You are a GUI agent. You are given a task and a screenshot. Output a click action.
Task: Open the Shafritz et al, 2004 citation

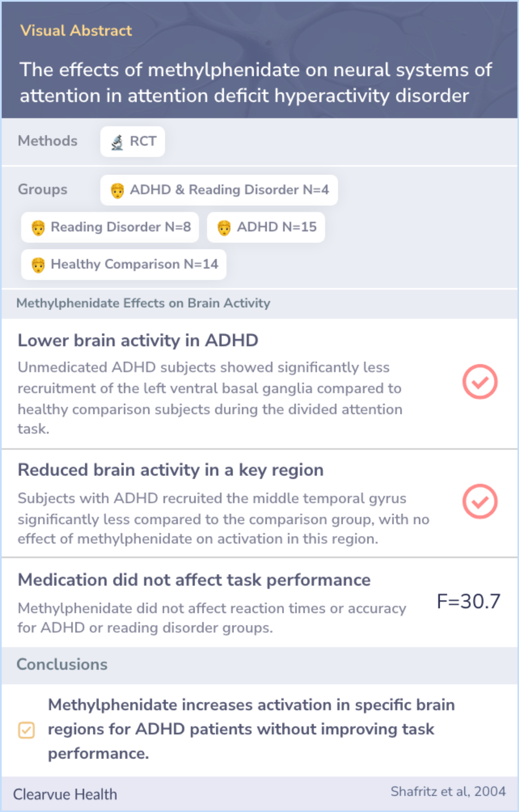448,791
